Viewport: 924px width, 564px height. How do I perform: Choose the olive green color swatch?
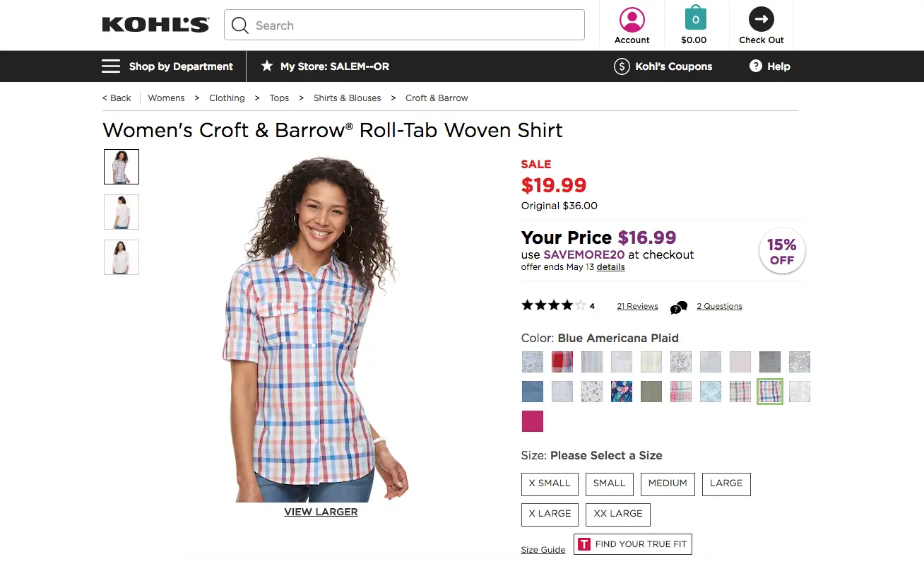coord(651,392)
